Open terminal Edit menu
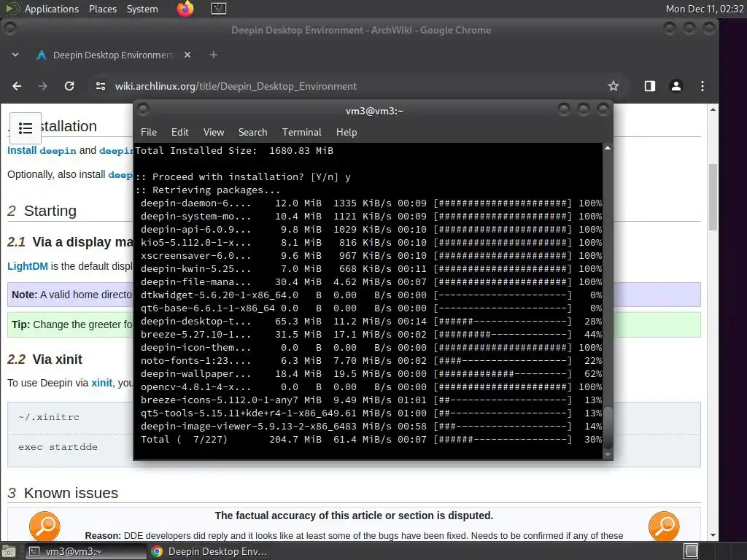 (180, 133)
